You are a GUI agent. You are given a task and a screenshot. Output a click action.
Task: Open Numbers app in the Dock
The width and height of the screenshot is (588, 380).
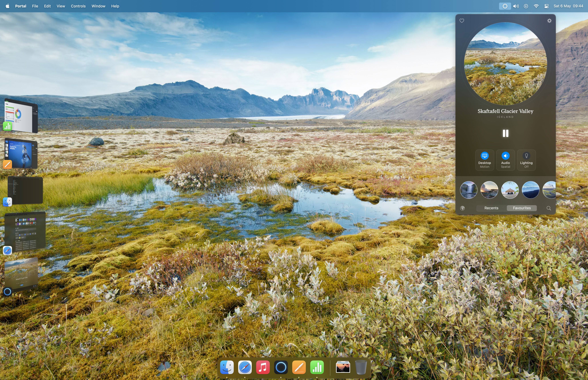tap(317, 367)
